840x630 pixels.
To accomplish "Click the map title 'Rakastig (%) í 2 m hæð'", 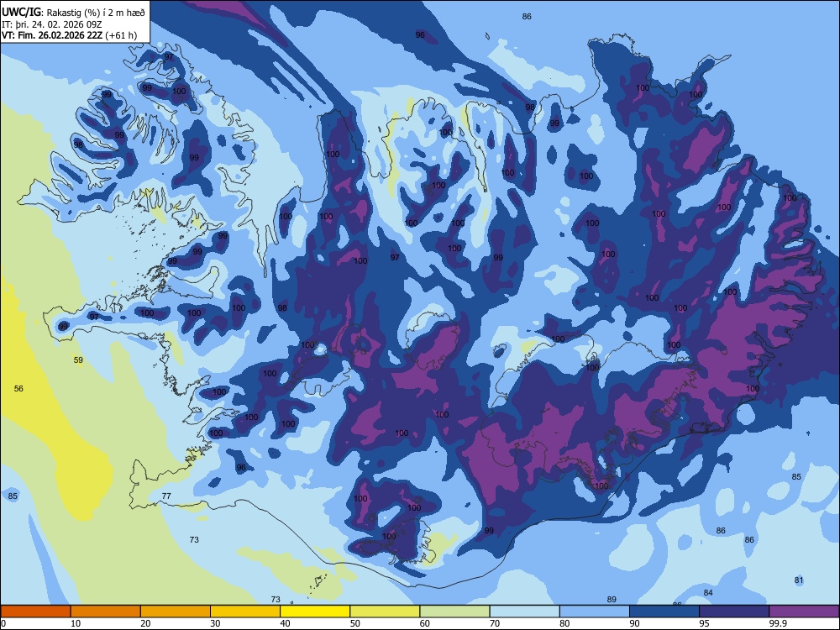I will click(96, 13).
